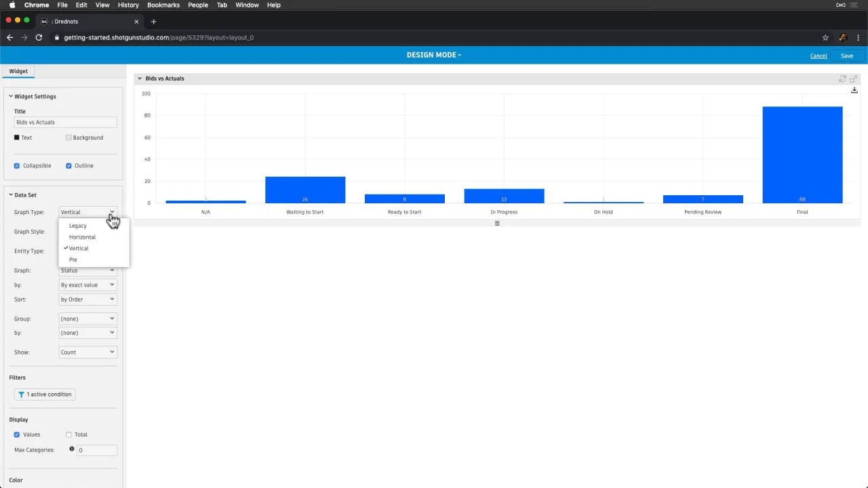Open the 1 active condition filter
The height and width of the screenshot is (488, 868).
(45, 394)
